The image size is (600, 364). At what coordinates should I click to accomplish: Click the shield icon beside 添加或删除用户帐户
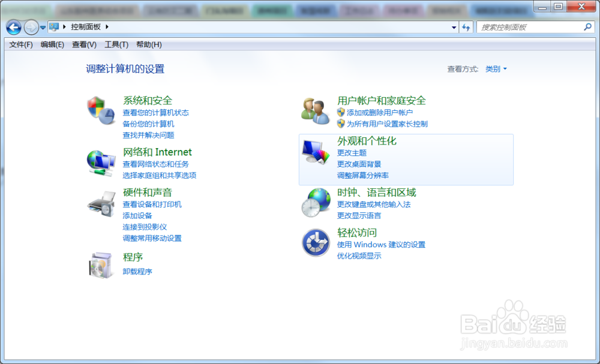pos(341,112)
